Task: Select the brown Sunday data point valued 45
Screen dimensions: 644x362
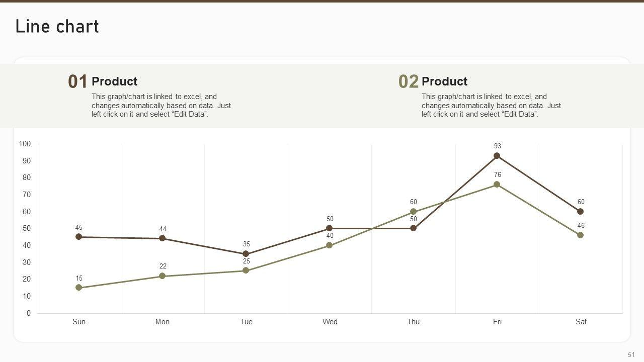Action: [78, 237]
